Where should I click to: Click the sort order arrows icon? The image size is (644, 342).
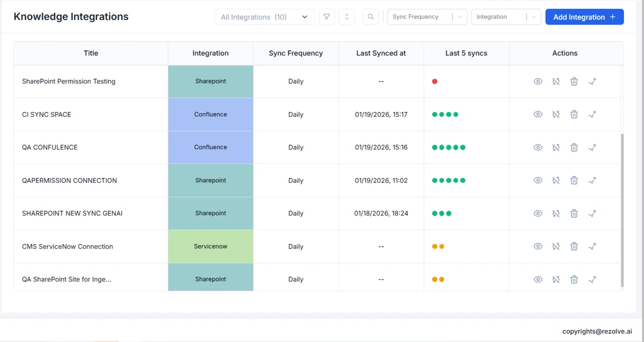click(x=347, y=17)
